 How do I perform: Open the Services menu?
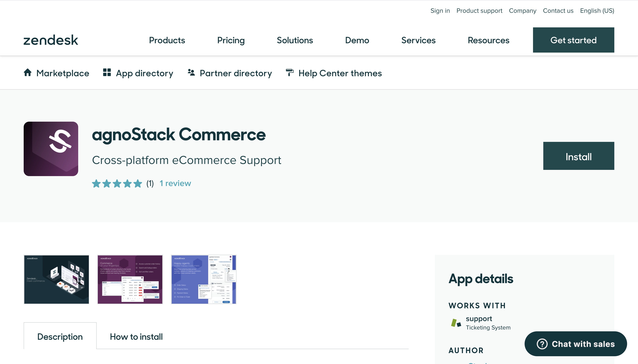[x=418, y=40]
